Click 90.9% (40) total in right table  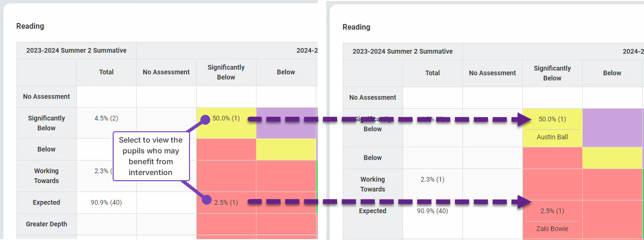(432, 211)
